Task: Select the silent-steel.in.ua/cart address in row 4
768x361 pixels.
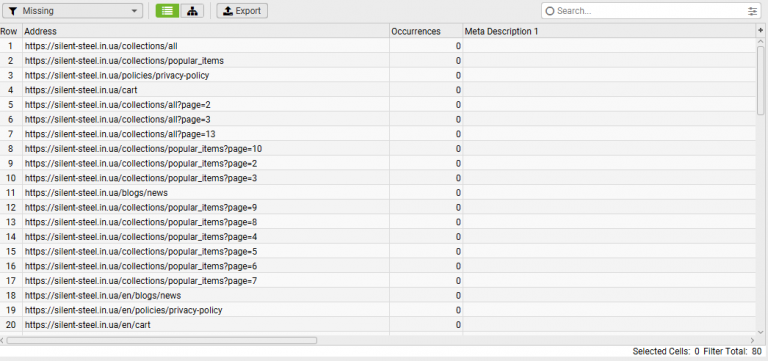Action: [x=81, y=90]
